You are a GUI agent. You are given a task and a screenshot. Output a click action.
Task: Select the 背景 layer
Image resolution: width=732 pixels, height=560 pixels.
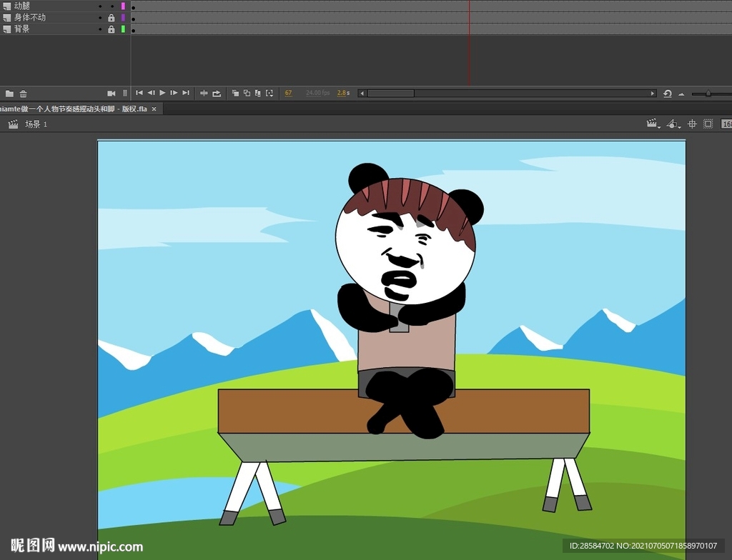[x=22, y=29]
